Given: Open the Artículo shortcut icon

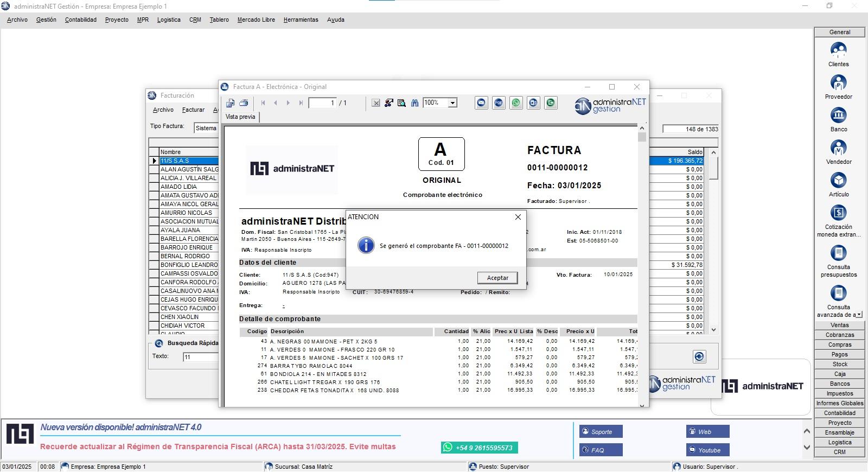Looking at the screenshot, I should [x=838, y=181].
